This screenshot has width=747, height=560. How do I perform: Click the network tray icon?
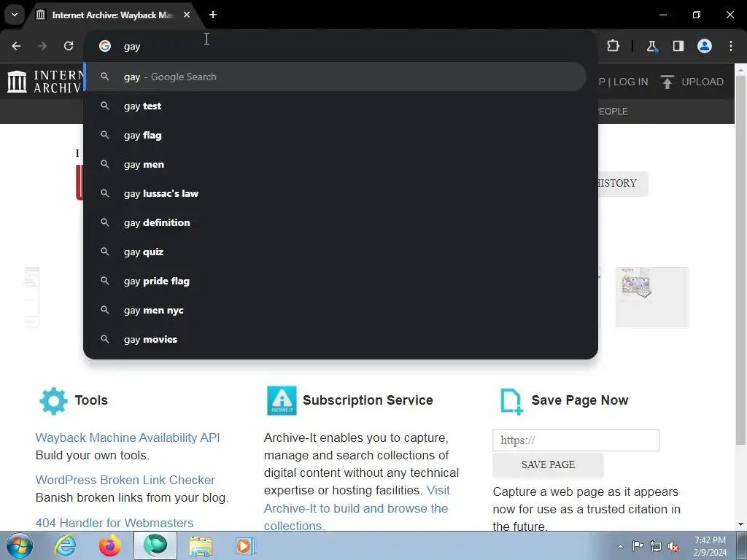[656, 546]
